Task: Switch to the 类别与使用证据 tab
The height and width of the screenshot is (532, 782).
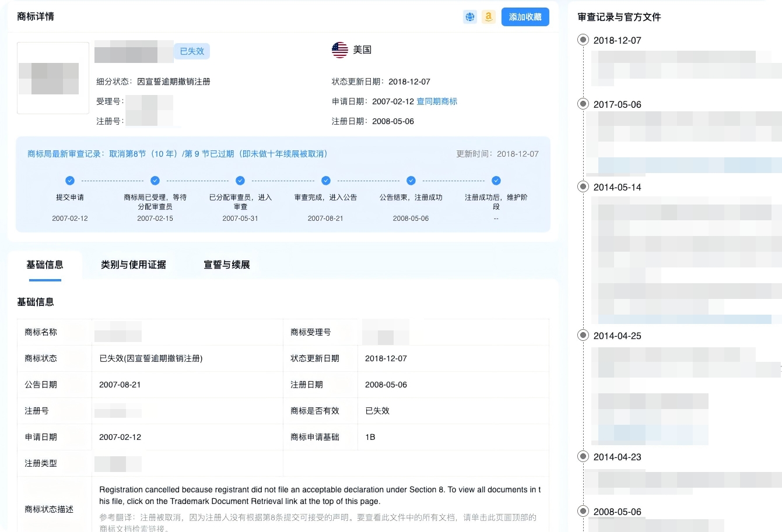Action: point(134,265)
